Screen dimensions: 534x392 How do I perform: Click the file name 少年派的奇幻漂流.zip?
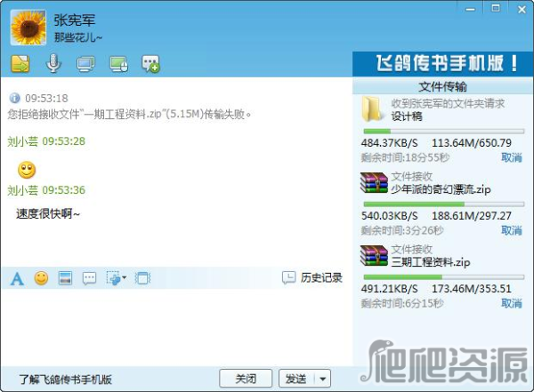(x=441, y=189)
